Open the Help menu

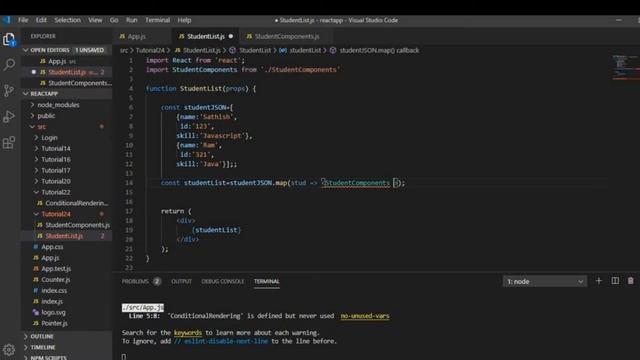point(184,20)
